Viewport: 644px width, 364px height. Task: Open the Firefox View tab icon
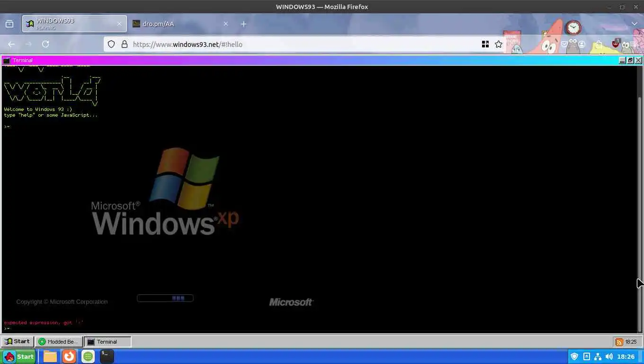pyautogui.click(x=9, y=24)
